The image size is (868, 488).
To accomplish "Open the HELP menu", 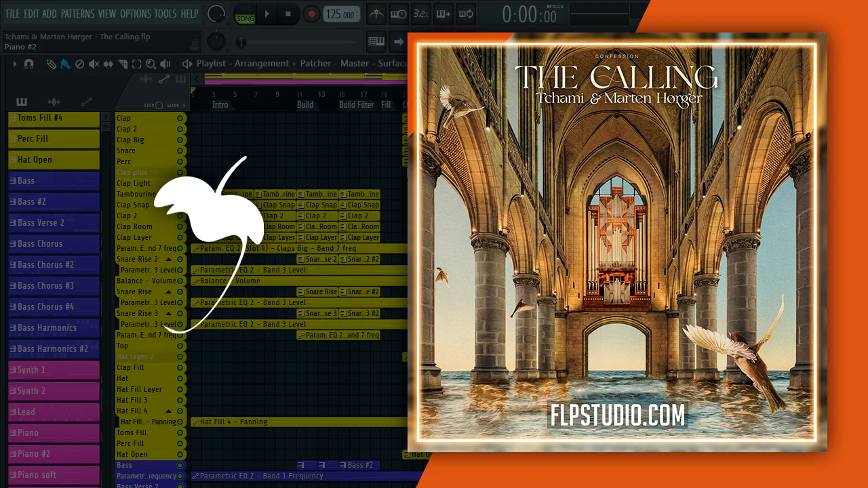I will pyautogui.click(x=189, y=14).
